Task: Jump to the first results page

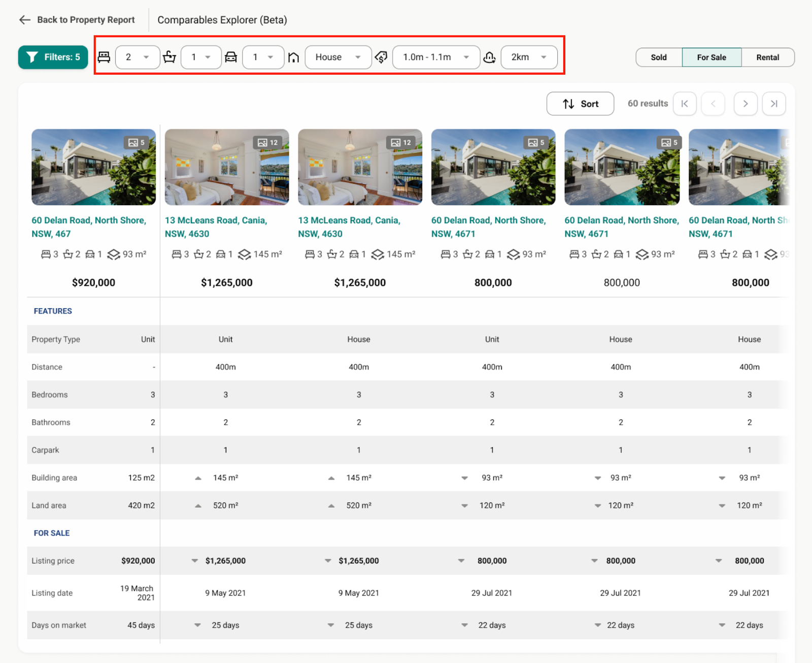Action: click(x=685, y=104)
